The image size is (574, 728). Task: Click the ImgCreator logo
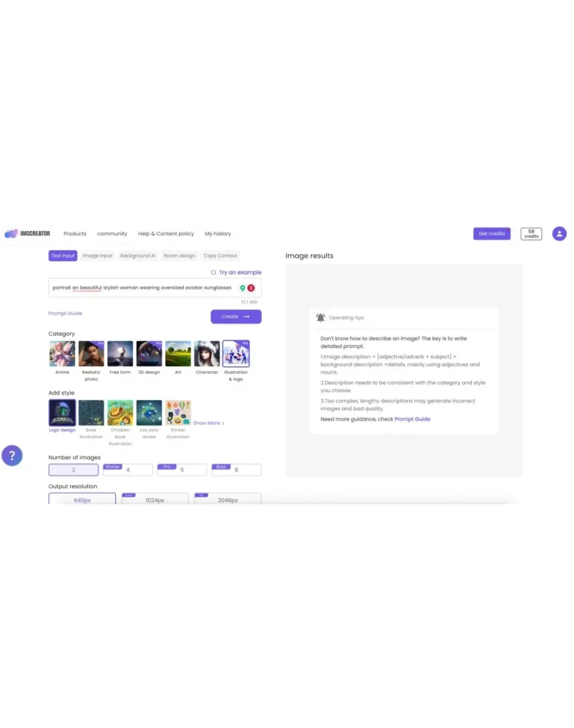coord(27,234)
